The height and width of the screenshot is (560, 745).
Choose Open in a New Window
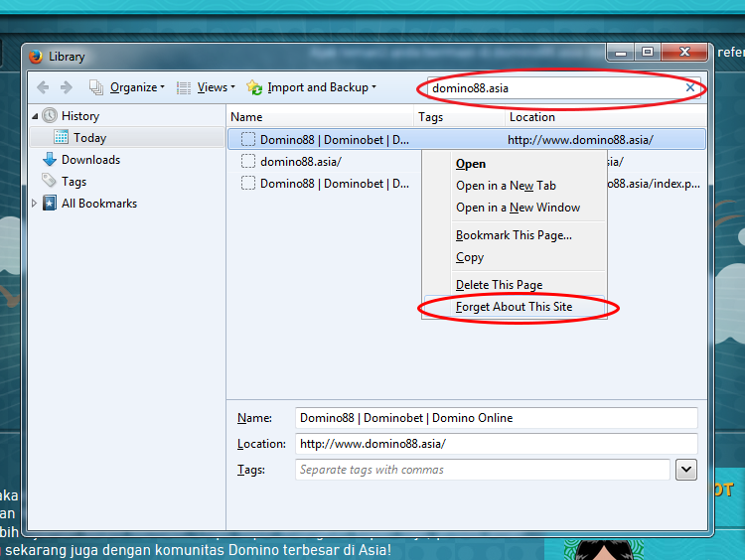click(518, 208)
